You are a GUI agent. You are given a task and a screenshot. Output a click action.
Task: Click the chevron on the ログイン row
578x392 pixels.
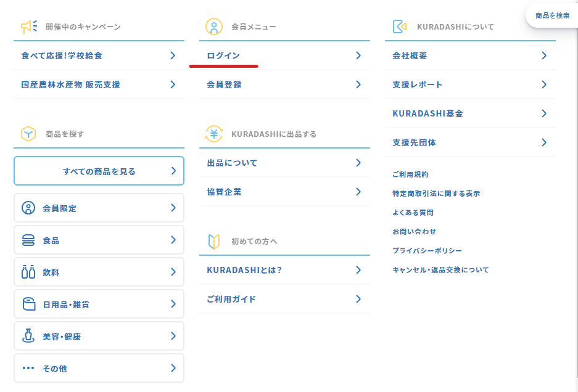(358, 55)
